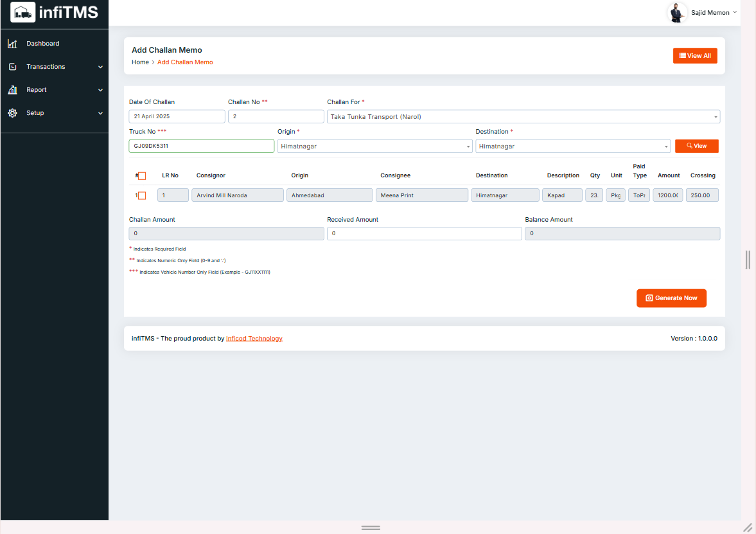Click the orange View search button
Screen dimensions: 756x534
coord(696,147)
